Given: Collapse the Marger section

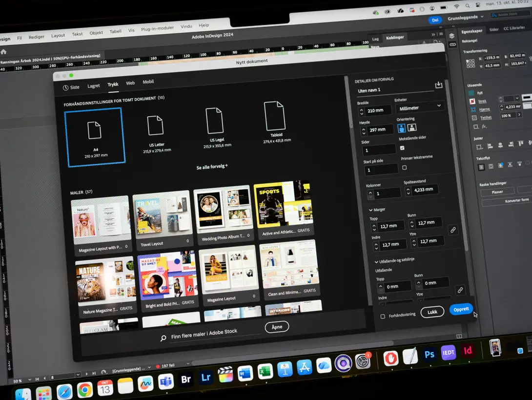Looking at the screenshot, I should point(371,210).
